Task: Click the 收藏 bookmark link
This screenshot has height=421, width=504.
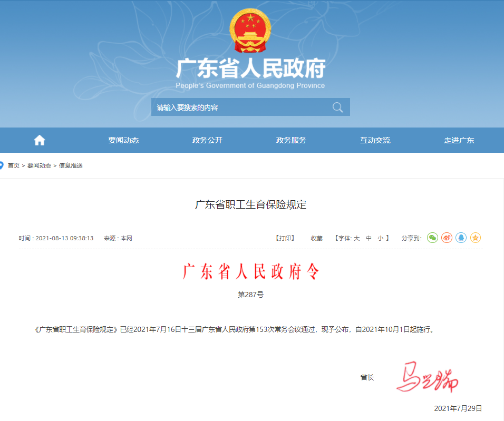Action: click(316, 238)
